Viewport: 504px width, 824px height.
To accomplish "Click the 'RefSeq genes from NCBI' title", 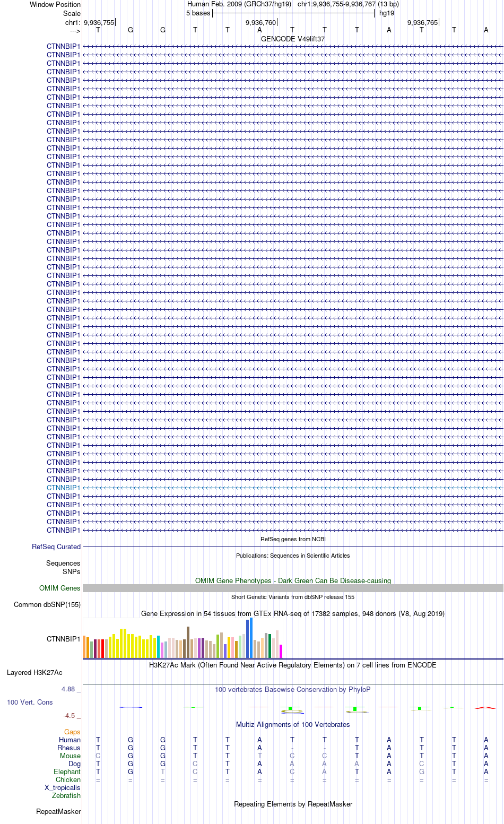I will click(293, 539).
